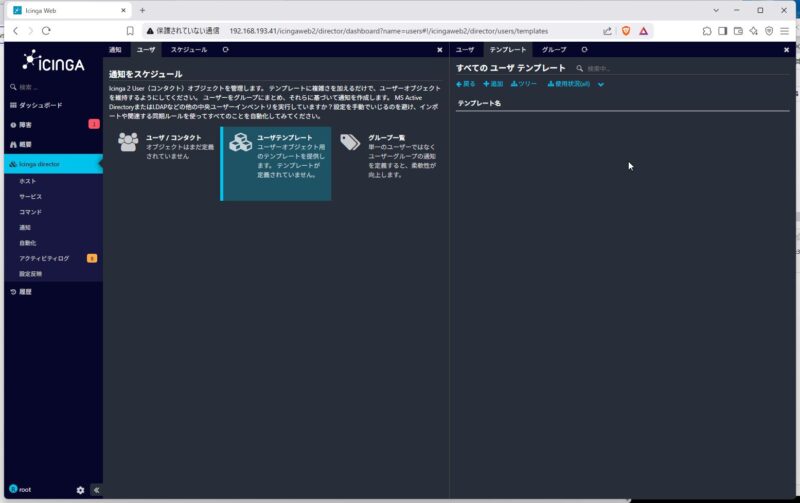Click the bookmark icon in address bar
The image size is (800, 503).
130,31
